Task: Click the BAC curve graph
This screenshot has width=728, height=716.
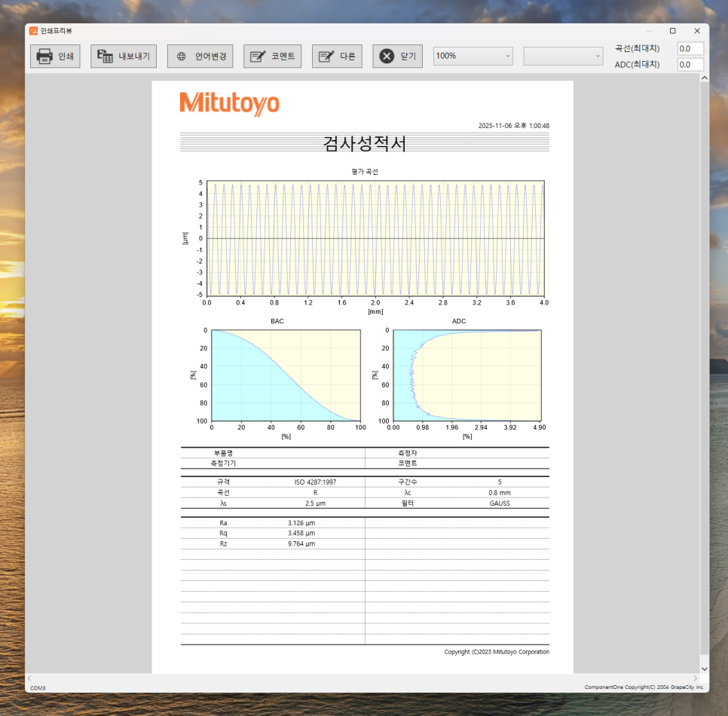Action: (286, 375)
